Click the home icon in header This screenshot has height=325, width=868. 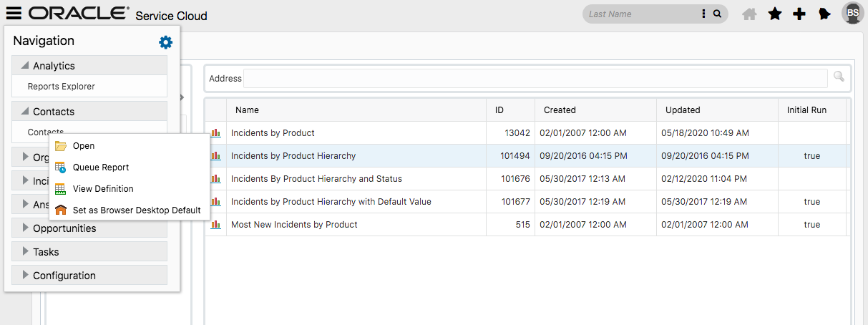click(x=749, y=14)
